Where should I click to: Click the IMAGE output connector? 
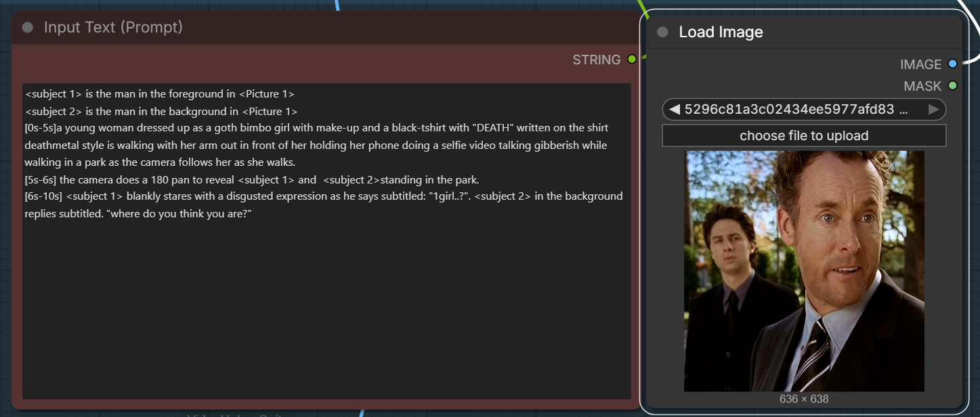[x=952, y=64]
